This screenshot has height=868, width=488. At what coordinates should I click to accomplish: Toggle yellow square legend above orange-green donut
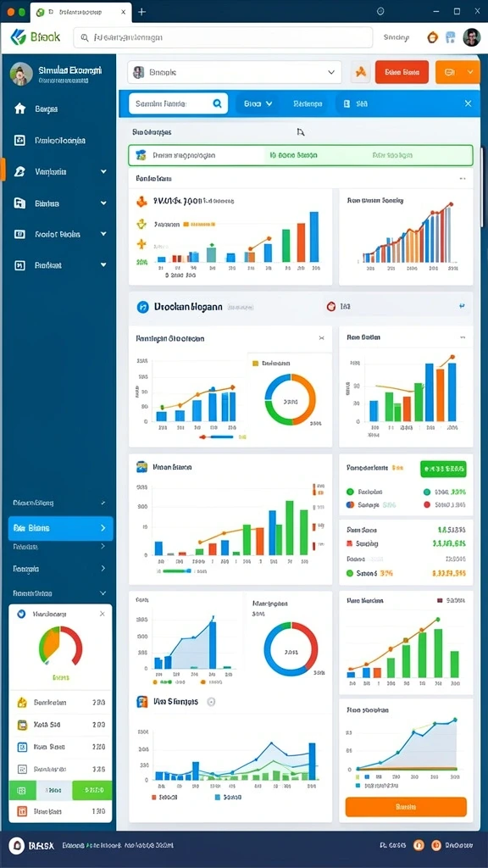pos(255,364)
